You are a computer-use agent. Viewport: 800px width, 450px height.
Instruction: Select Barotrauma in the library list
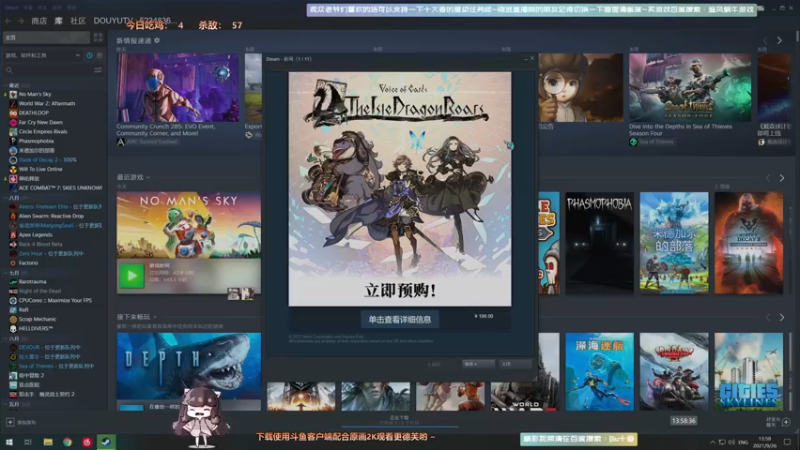pyautogui.click(x=32, y=282)
